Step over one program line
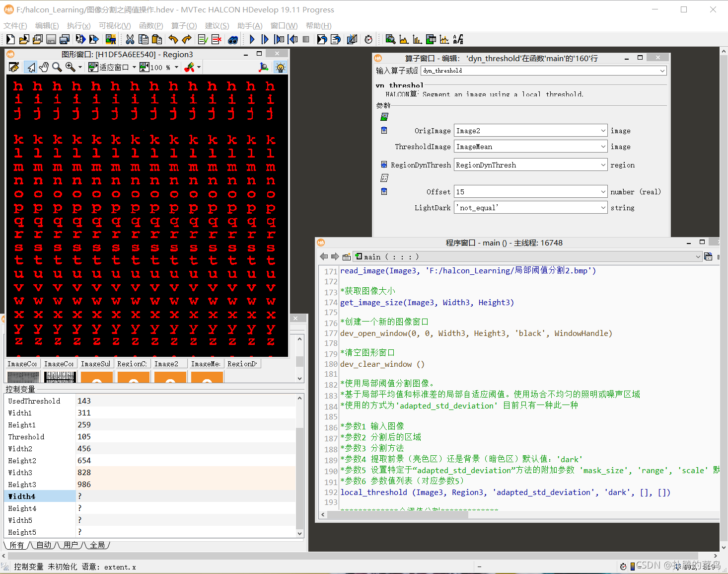 click(x=265, y=39)
